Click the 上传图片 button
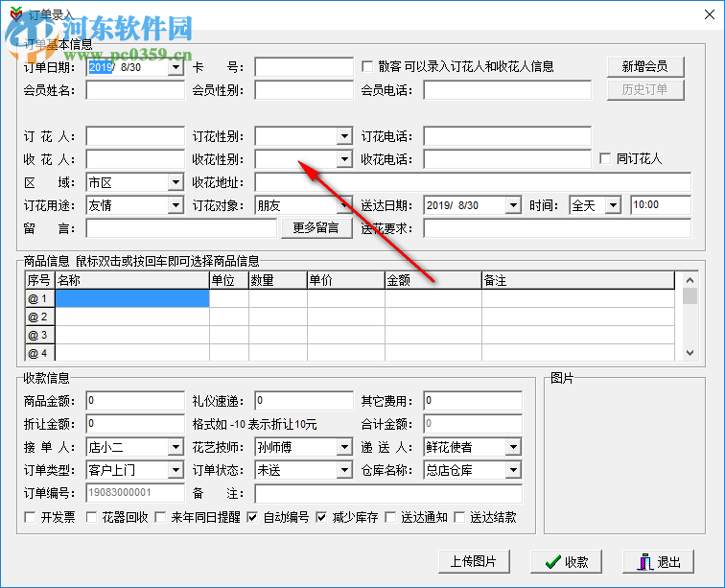The image size is (725, 588). [474, 562]
